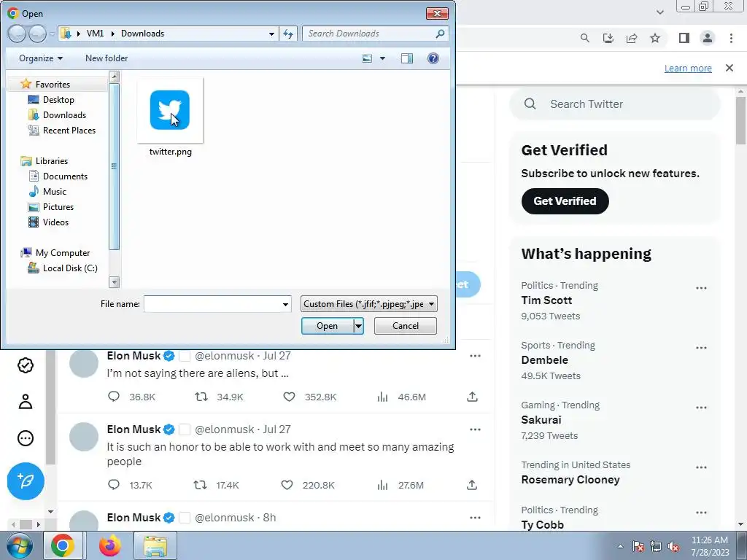
Task: Select Favorites in navigation pane
Action: click(x=53, y=85)
